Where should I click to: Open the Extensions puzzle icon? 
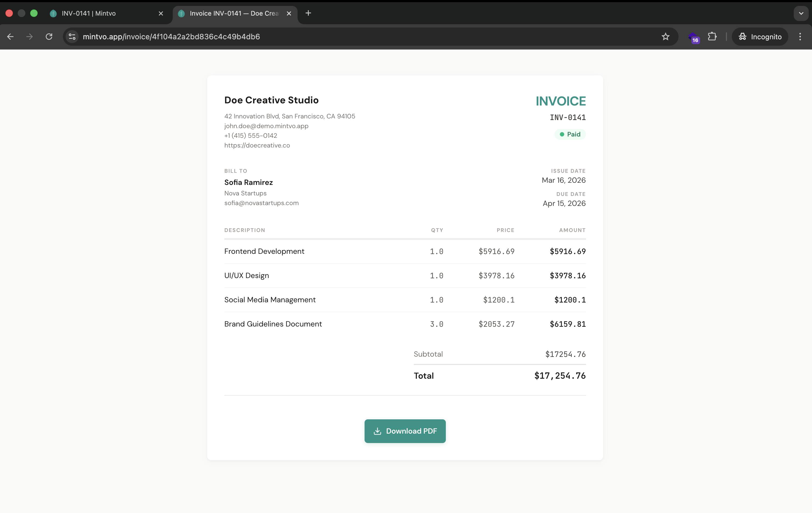tap(712, 37)
